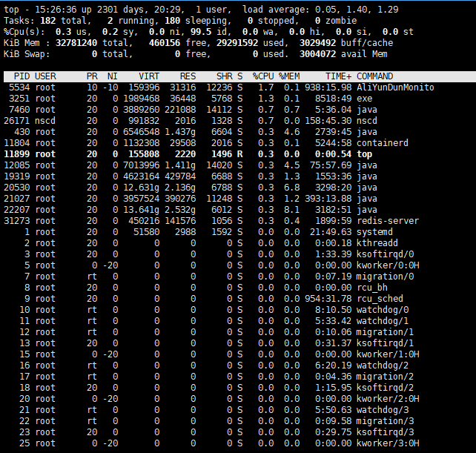Select migration/0 process

[385, 277]
